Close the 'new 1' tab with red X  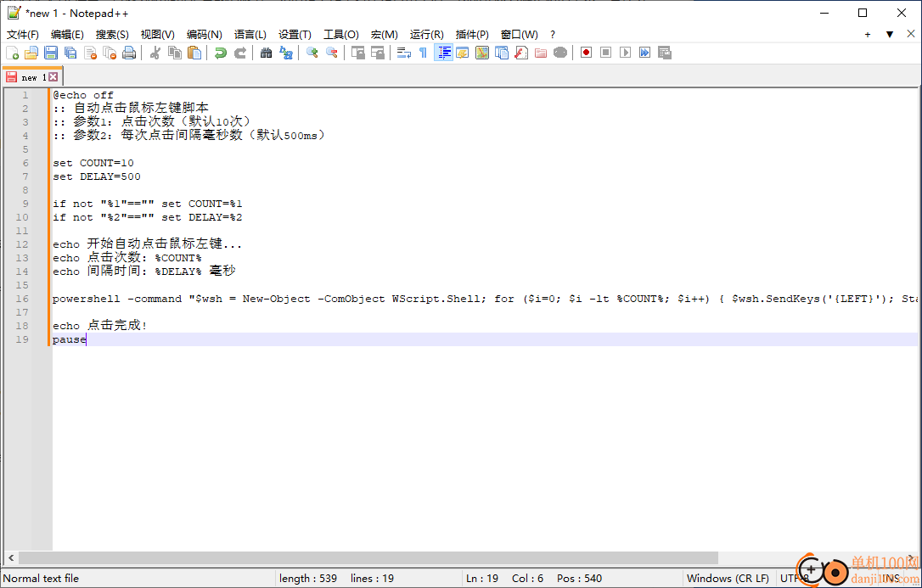pyautogui.click(x=53, y=77)
